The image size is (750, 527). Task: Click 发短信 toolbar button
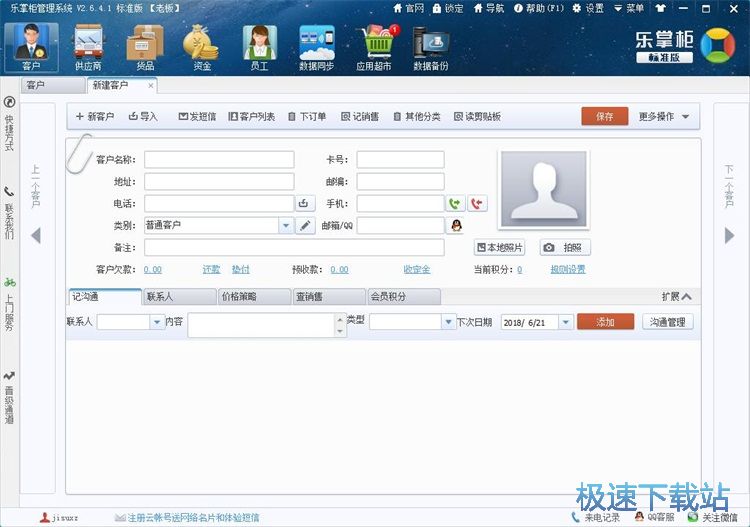[197, 116]
